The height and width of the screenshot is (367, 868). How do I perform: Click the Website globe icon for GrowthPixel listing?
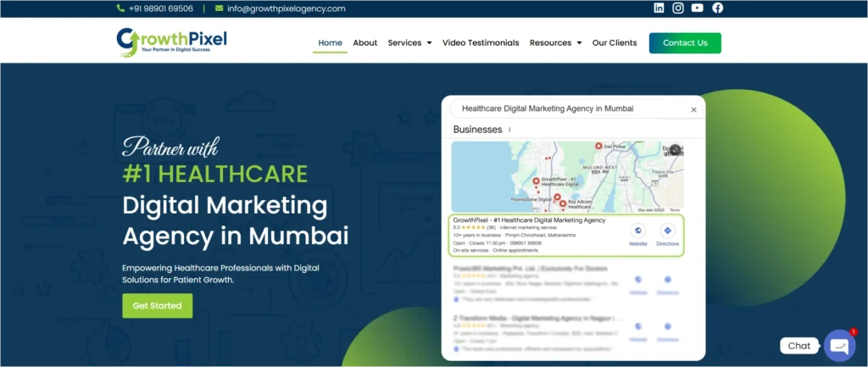coord(637,231)
